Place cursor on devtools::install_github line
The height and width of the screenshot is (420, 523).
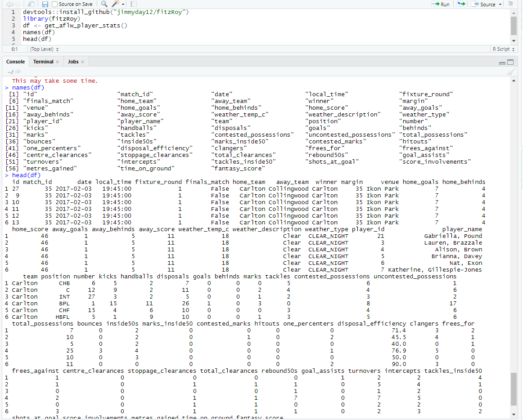click(106, 12)
